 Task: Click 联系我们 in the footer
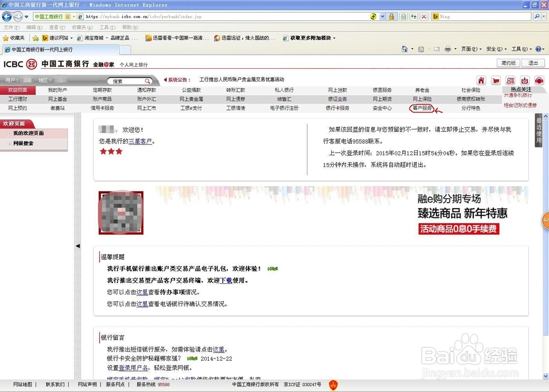(55, 384)
